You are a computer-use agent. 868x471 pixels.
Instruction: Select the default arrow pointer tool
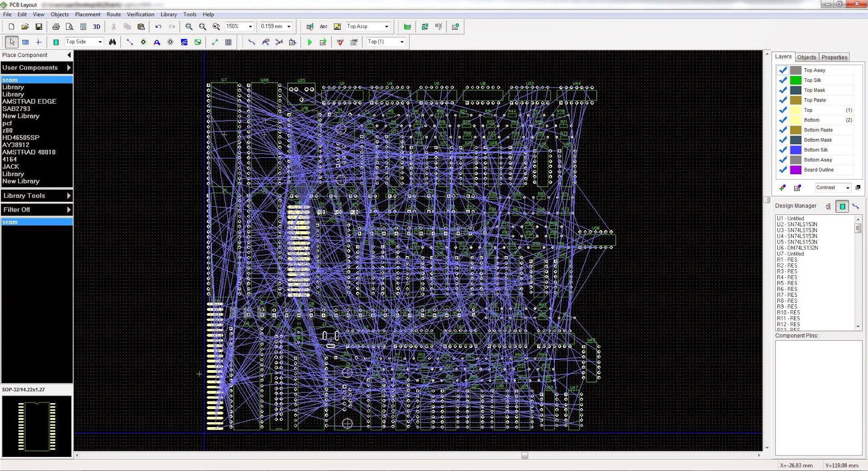click(12, 42)
